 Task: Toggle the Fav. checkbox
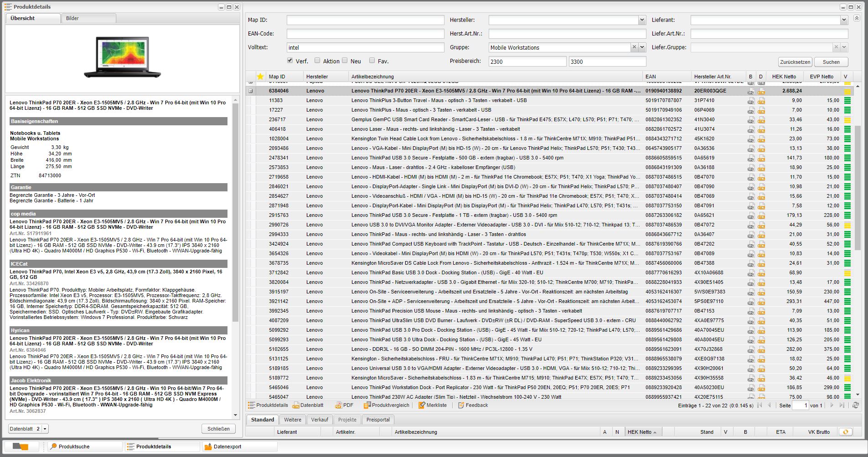pos(372,60)
